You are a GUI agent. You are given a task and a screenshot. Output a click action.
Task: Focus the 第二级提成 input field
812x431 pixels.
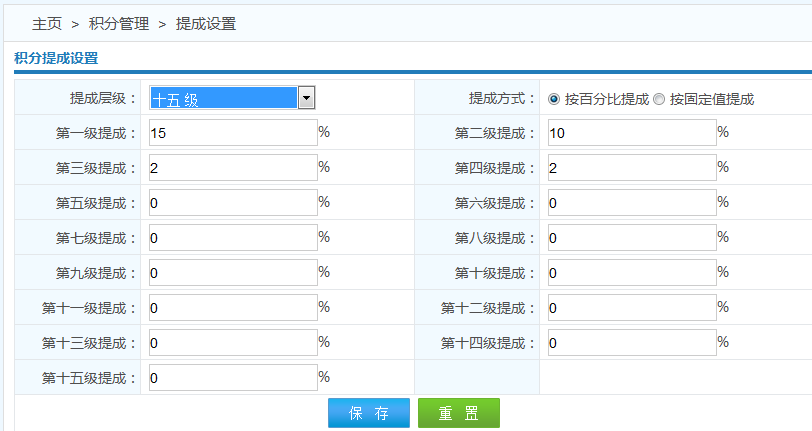click(632, 133)
